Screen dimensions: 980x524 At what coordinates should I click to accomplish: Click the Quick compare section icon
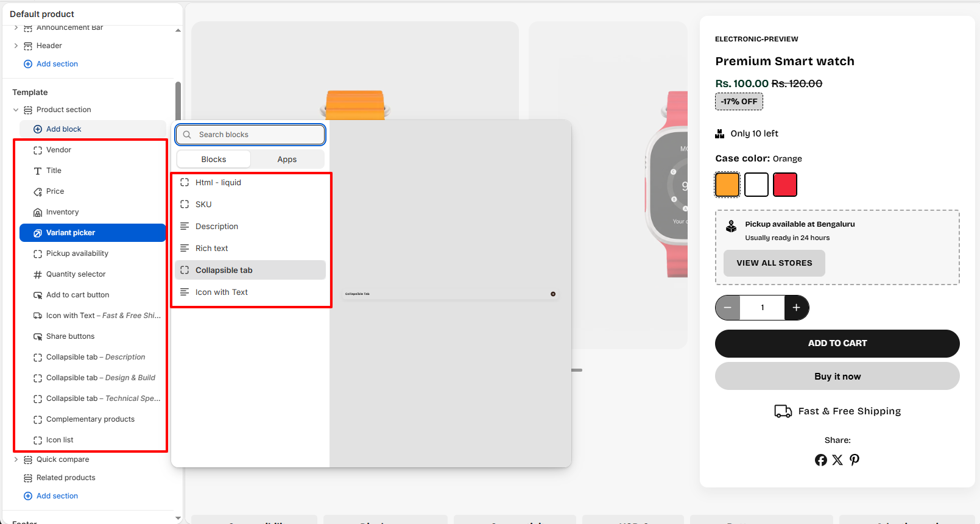click(x=28, y=459)
